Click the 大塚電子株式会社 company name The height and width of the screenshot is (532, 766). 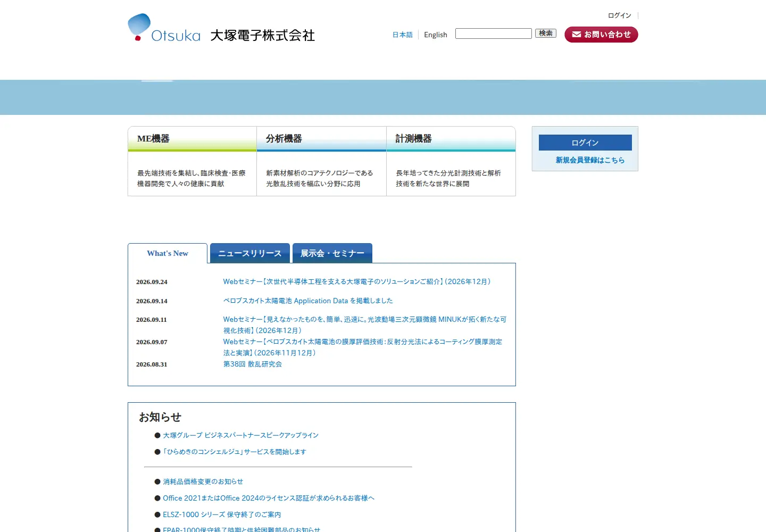point(263,35)
